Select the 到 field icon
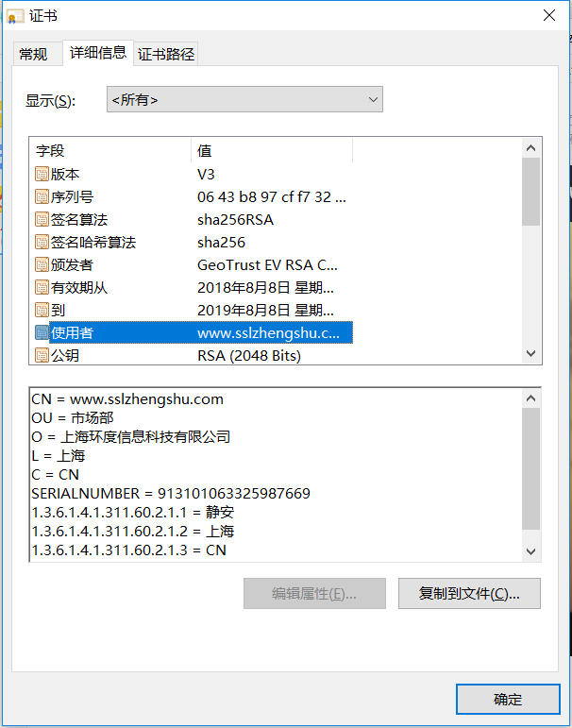This screenshot has height=728, width=572. (x=42, y=310)
